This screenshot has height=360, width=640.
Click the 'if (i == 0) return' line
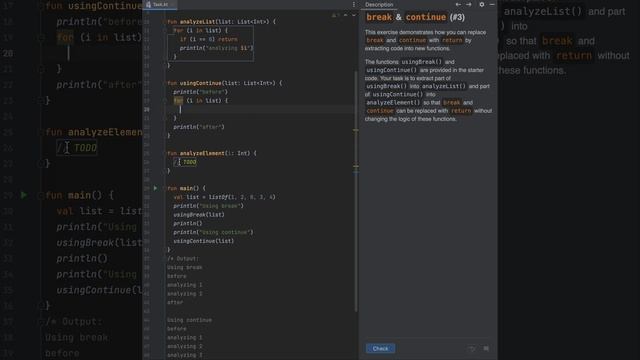[209, 39]
